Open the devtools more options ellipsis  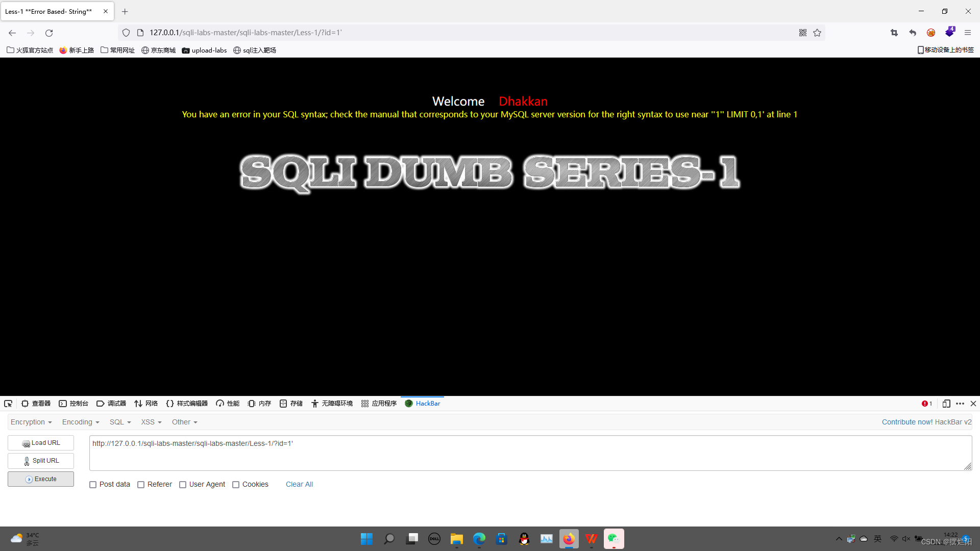click(960, 404)
